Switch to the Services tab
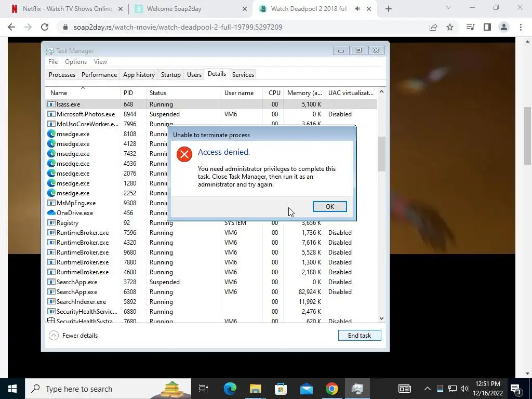The image size is (532, 399). click(x=243, y=75)
